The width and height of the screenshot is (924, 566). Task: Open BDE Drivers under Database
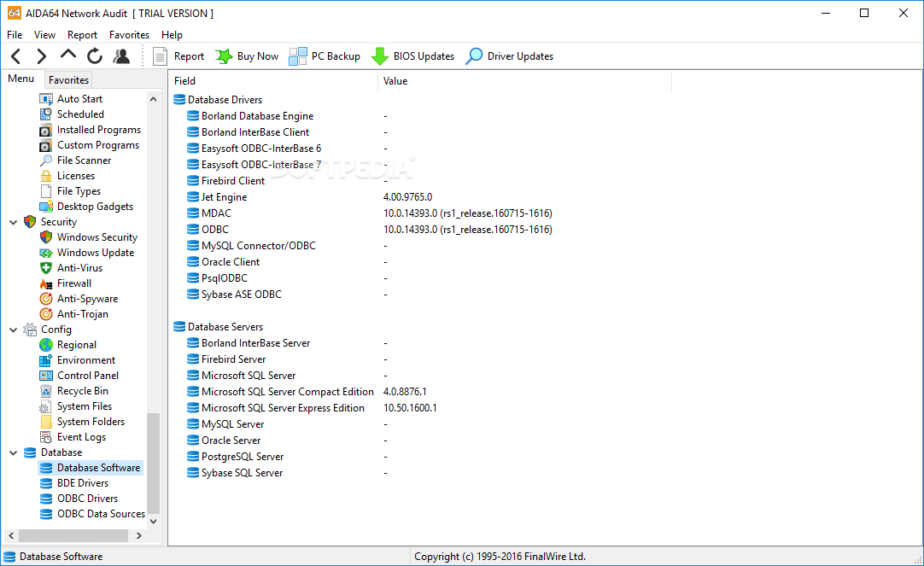[83, 483]
